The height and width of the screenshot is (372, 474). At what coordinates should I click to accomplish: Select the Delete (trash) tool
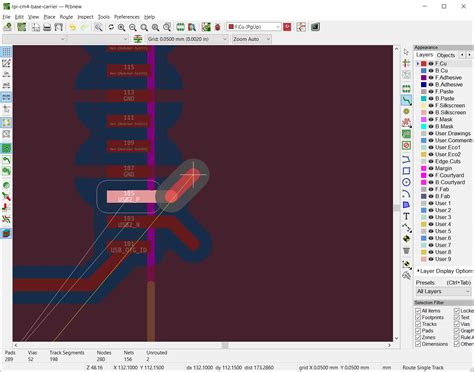tap(406, 250)
